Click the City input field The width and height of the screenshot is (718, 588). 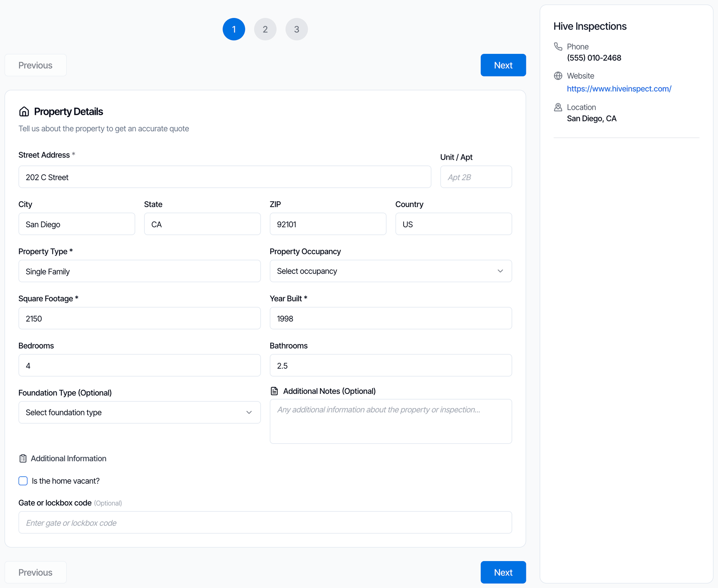click(77, 224)
